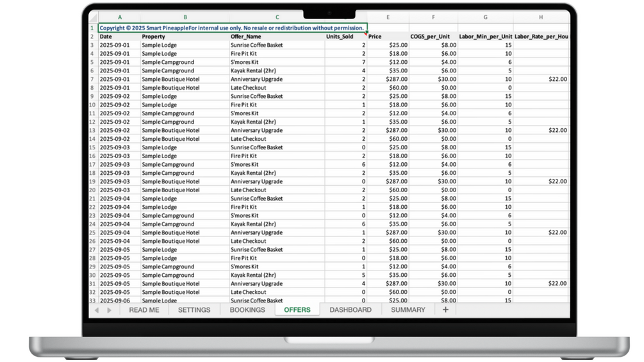Select column G header
This screenshot has width=644, height=362.
[486, 17]
